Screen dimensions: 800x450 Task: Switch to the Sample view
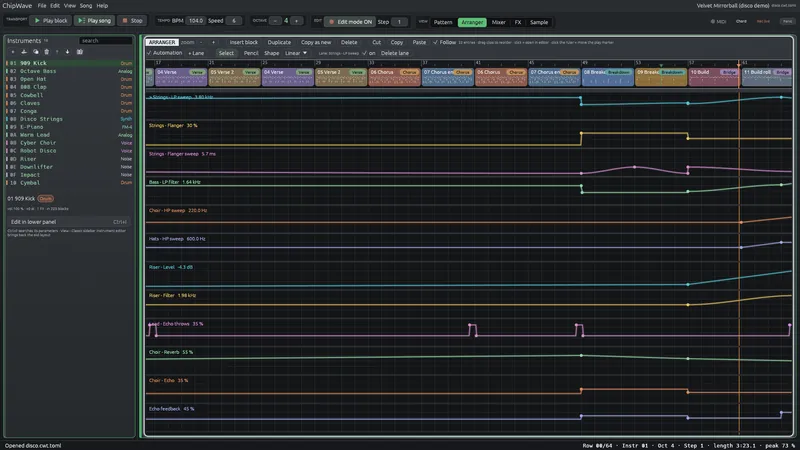coord(539,22)
